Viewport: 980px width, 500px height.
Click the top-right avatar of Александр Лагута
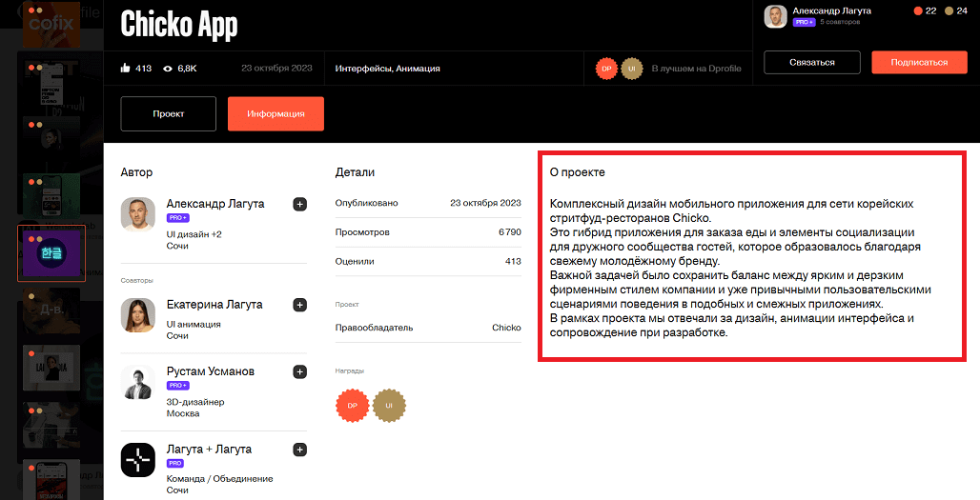click(775, 17)
